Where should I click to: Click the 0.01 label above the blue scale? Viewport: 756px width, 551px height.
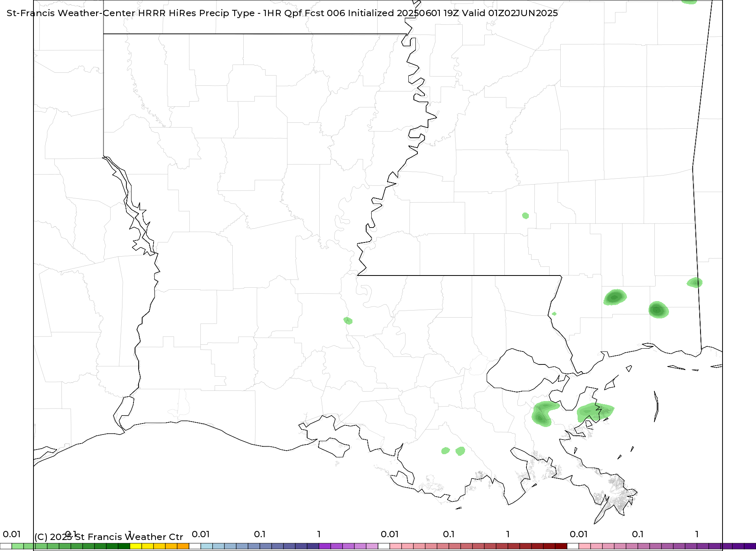point(200,534)
